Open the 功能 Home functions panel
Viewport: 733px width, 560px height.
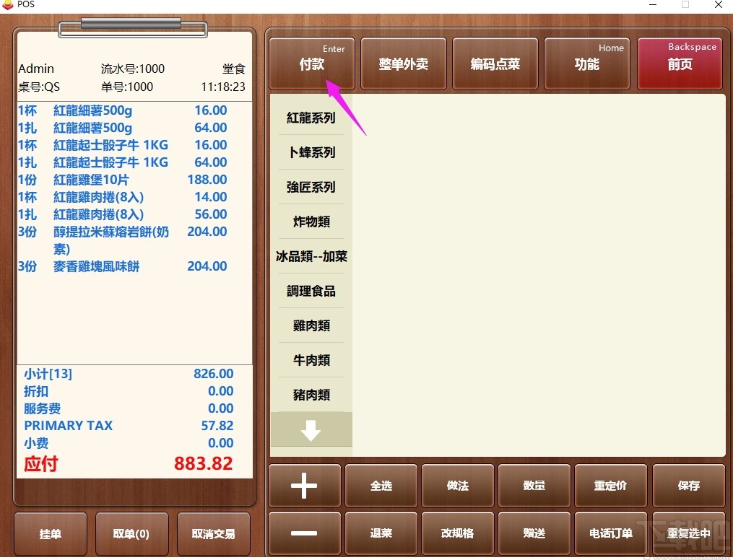click(587, 64)
